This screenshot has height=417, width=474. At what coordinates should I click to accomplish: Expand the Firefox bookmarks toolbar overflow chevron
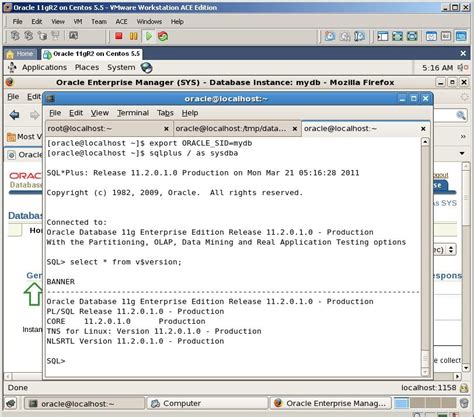[x=463, y=136]
